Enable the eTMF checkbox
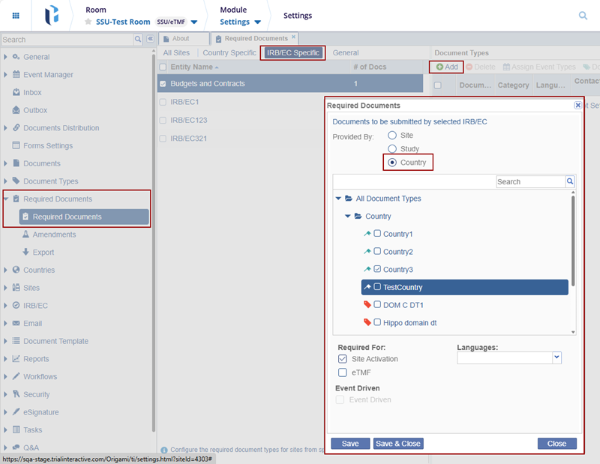The height and width of the screenshot is (464, 600). (x=343, y=373)
